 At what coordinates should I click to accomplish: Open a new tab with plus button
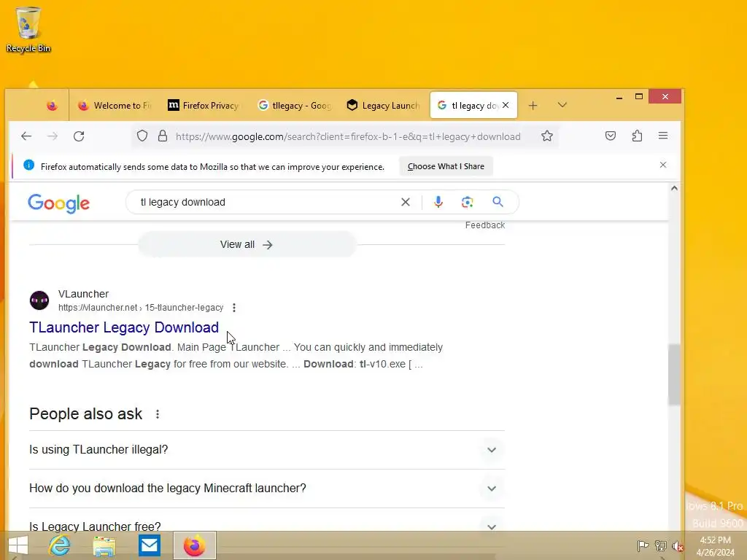coord(533,106)
